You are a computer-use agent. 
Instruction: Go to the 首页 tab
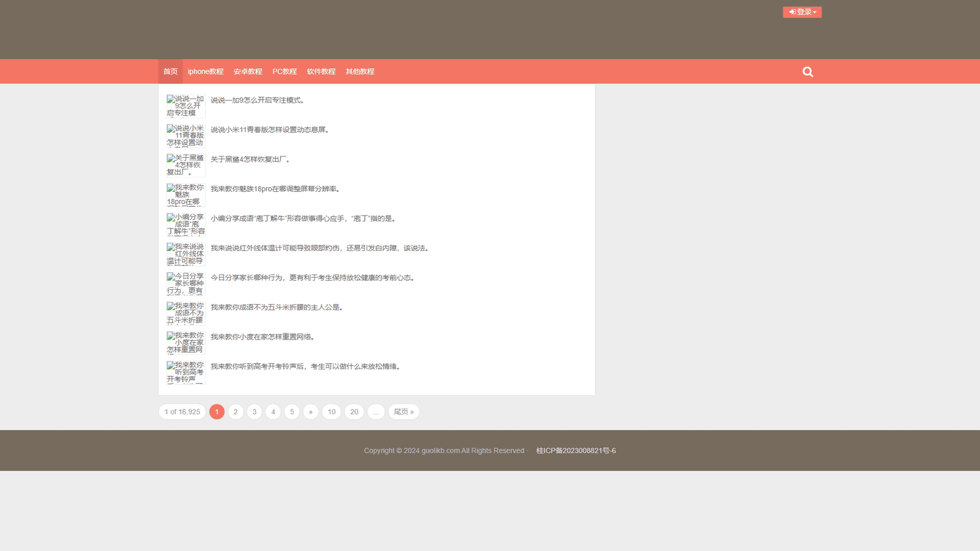click(170, 71)
